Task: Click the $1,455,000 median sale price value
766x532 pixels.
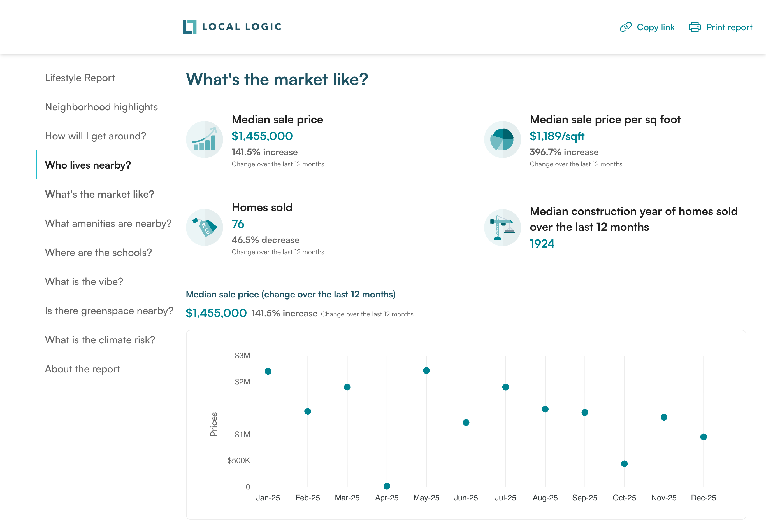Action: [x=262, y=136]
